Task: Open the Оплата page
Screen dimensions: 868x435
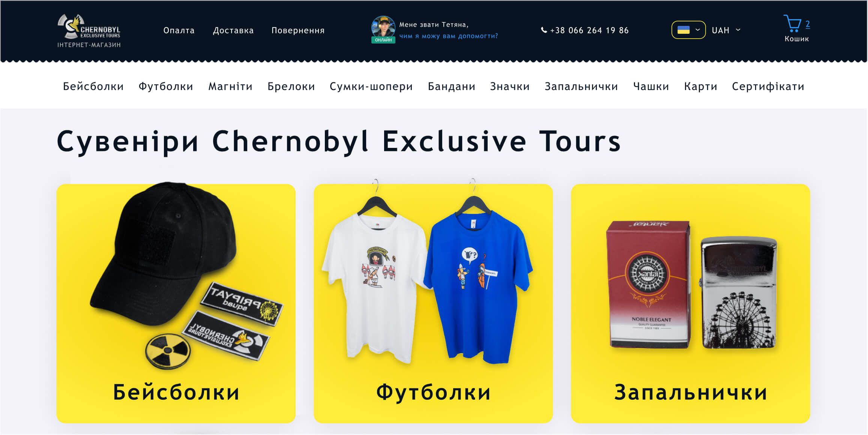Action: 179,30
